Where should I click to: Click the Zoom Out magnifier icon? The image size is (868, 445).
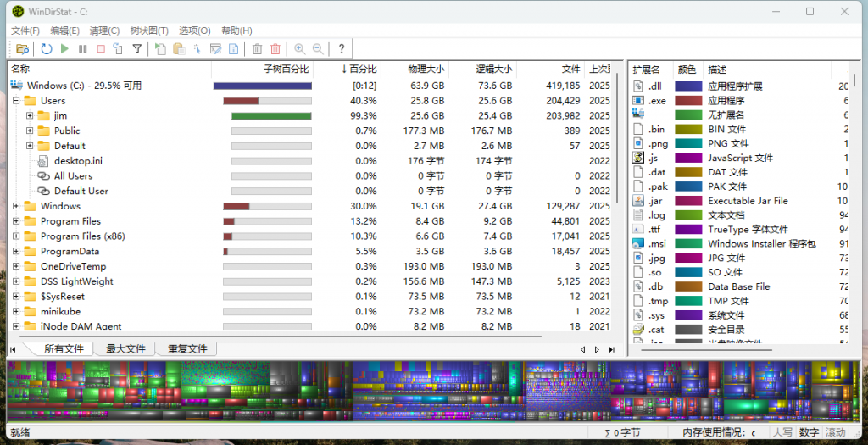pyautogui.click(x=318, y=48)
